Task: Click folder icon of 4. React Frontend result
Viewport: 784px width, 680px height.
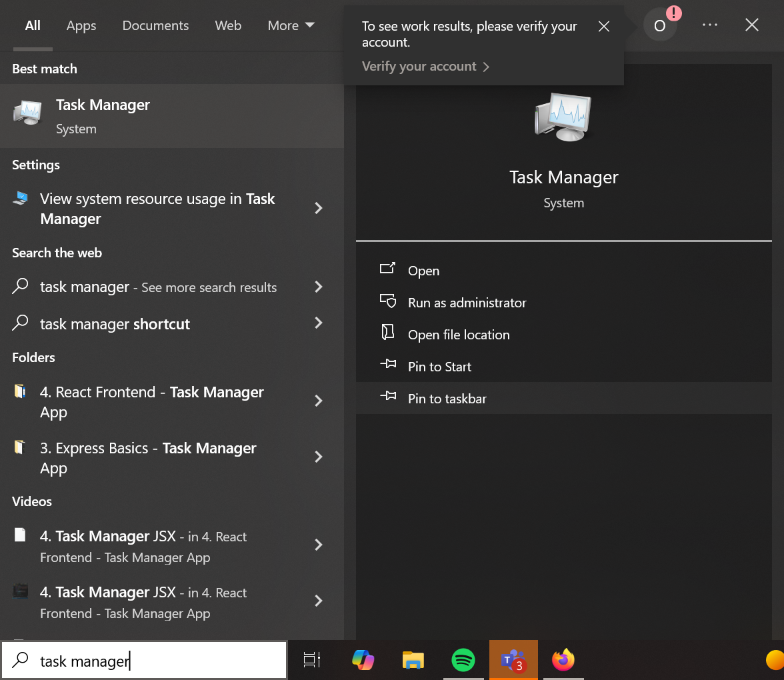Action: point(19,391)
